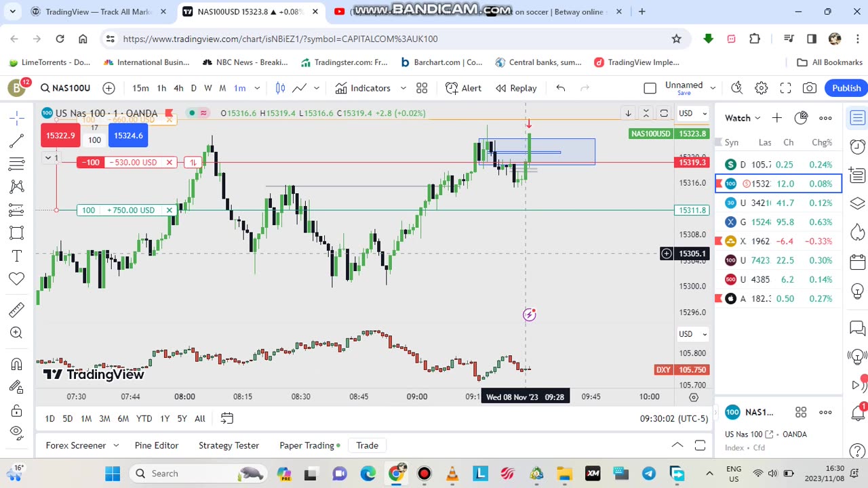The image size is (868, 488).
Task: Select the Crosshair cursor tool
Action: point(17,118)
